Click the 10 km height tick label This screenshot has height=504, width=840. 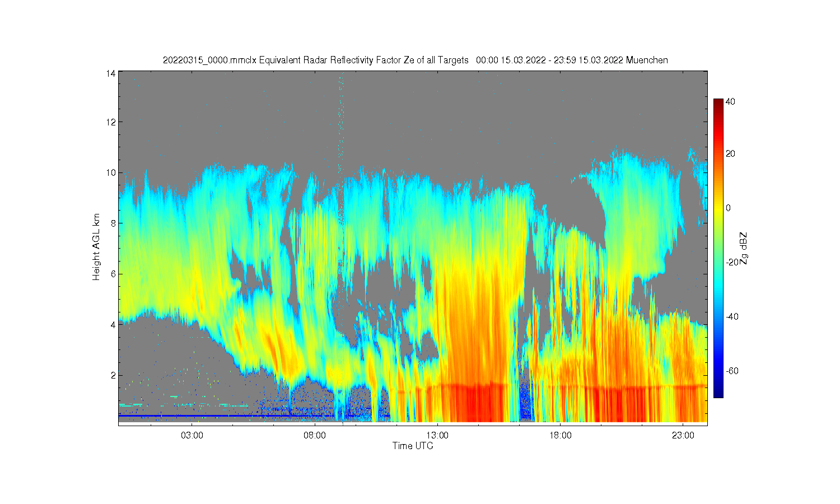(x=111, y=172)
